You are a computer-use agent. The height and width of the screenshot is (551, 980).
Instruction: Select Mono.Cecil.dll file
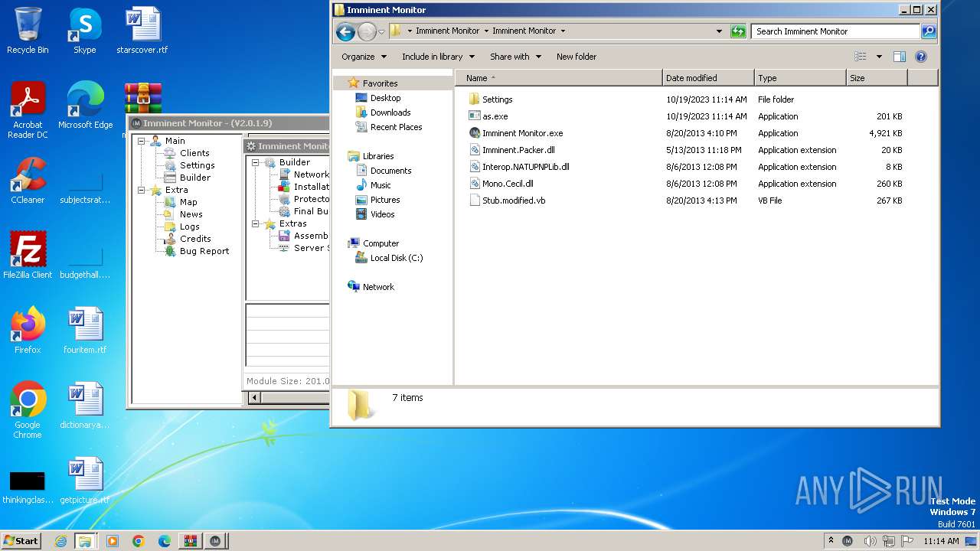[x=507, y=184]
